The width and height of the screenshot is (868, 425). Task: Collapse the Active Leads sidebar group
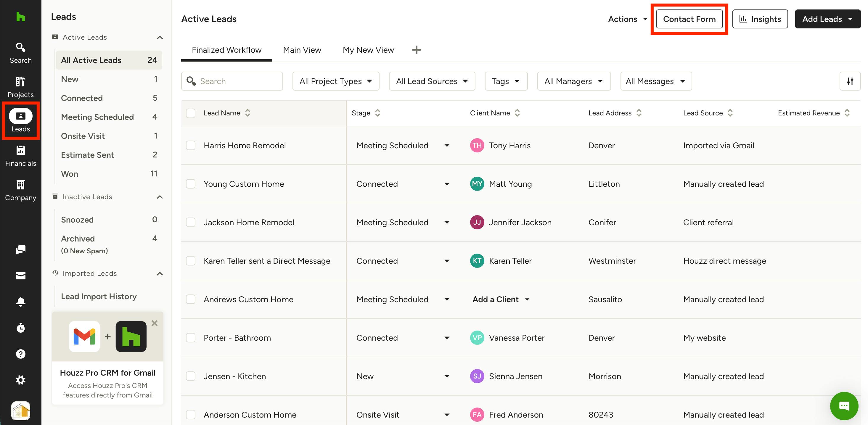160,37
